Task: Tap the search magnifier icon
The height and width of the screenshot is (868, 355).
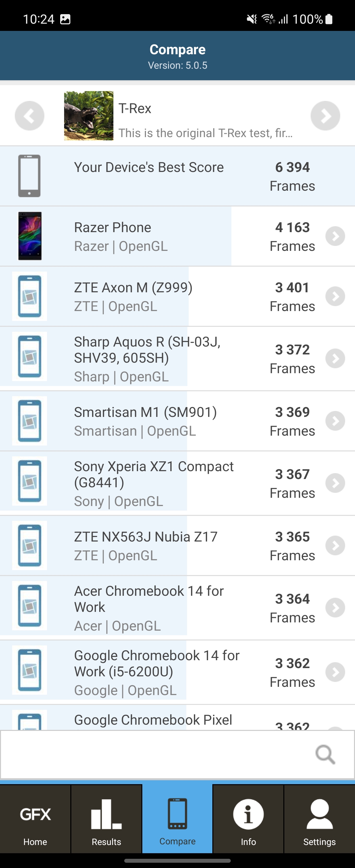Action: (x=325, y=754)
